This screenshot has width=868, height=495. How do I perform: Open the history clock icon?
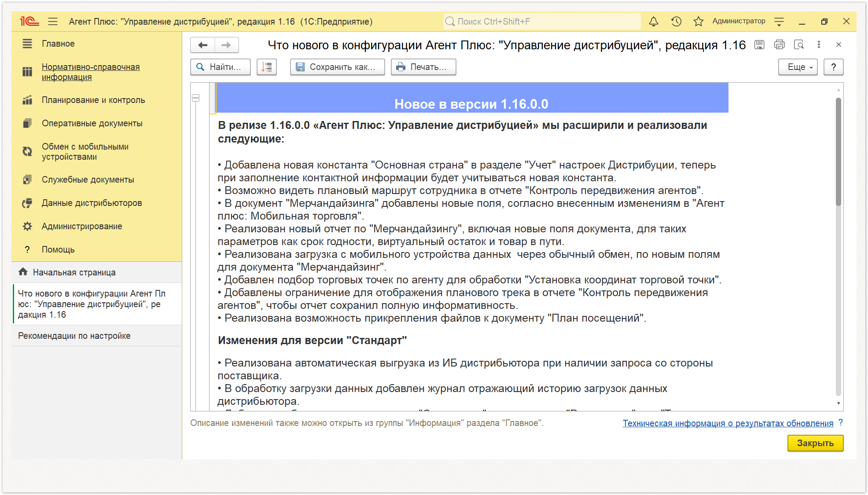pyautogui.click(x=677, y=21)
